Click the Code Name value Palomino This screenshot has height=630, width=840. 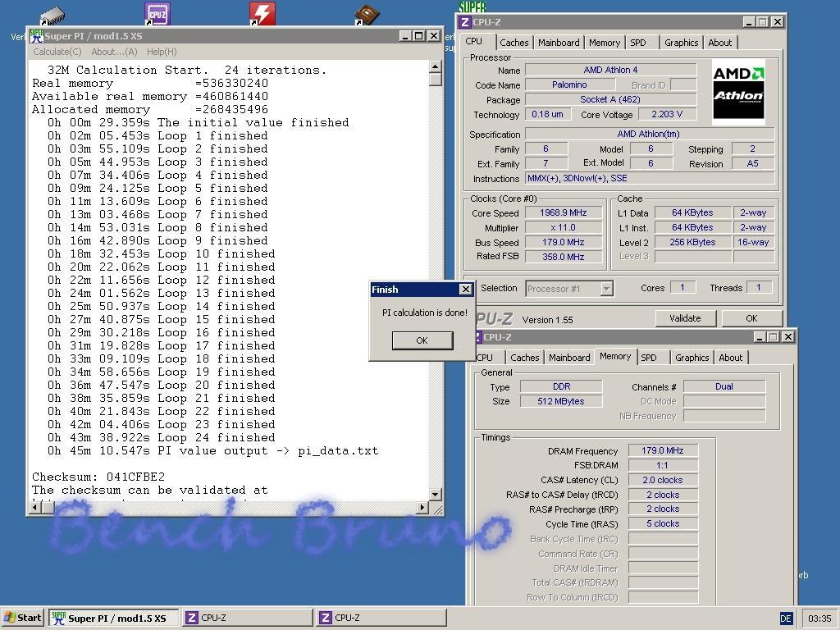coord(569,84)
